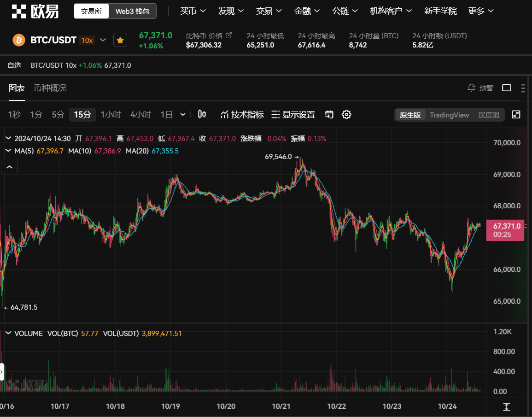Switch to the 深度图 depth view
The height and width of the screenshot is (417, 532).
(x=488, y=115)
